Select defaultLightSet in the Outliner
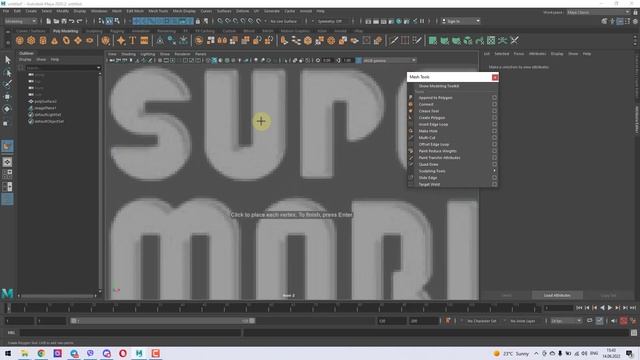 click(x=47, y=115)
